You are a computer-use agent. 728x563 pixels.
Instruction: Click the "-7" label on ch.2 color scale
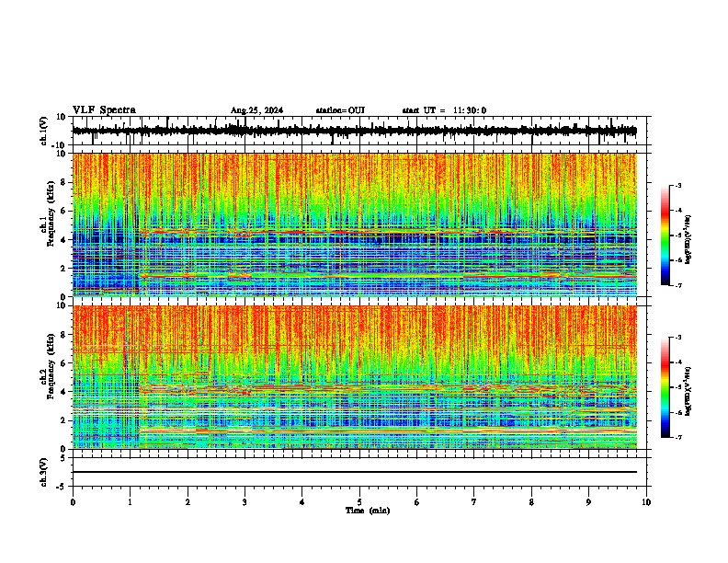tap(678, 437)
